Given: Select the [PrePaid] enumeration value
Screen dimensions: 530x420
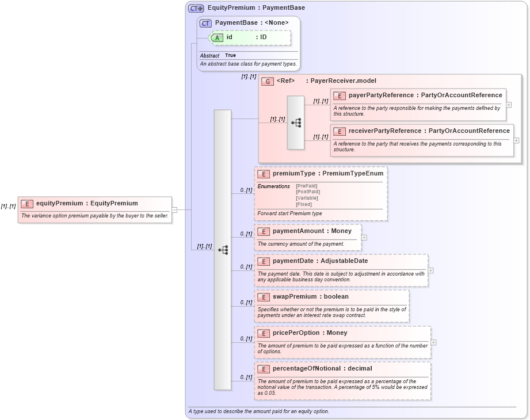Looking at the screenshot, I should click(x=307, y=186).
